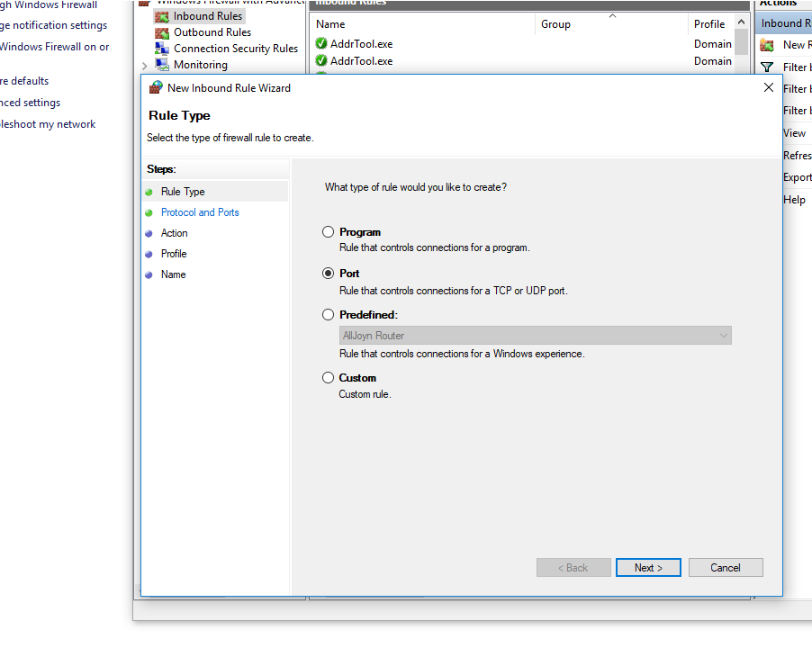Image resolution: width=812 pixels, height=648 pixels.
Task: Click the Connection Security Rules icon
Action: point(161,49)
